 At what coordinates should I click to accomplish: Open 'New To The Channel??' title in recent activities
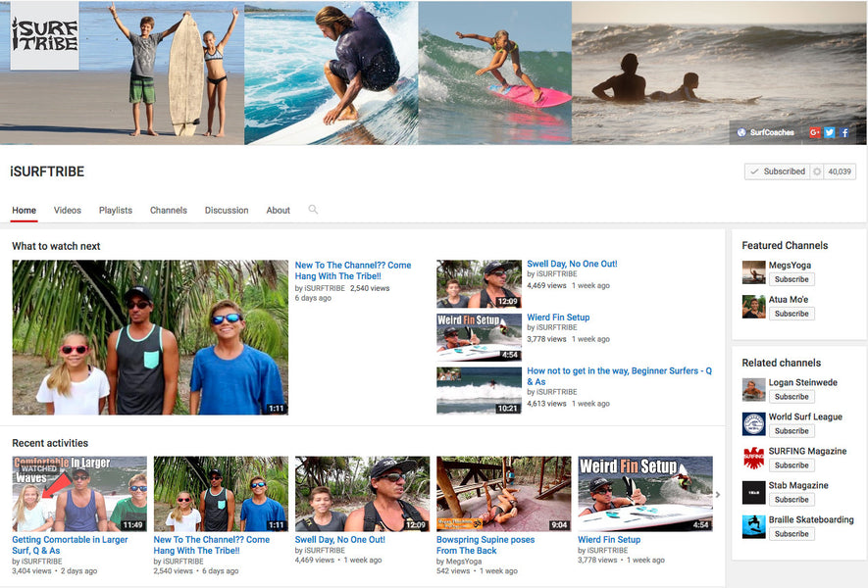212,545
